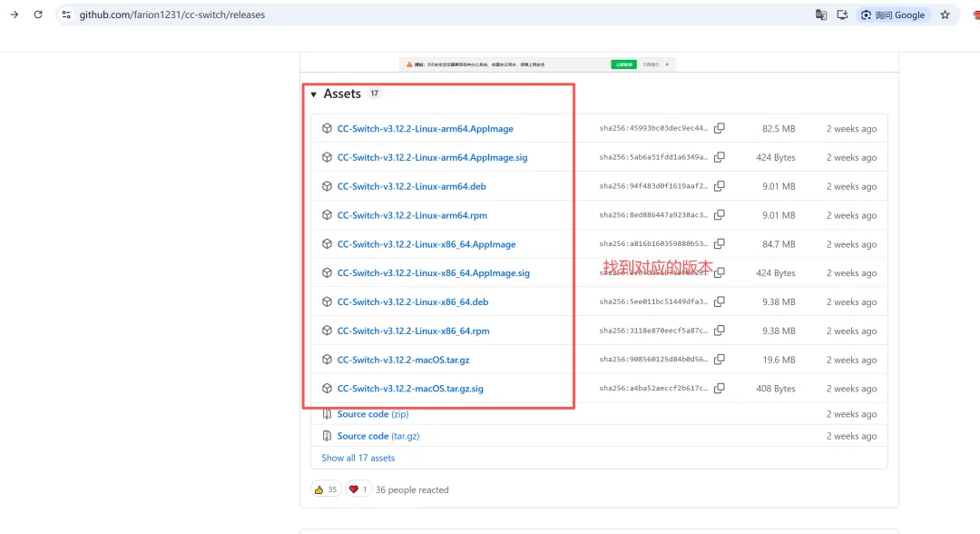This screenshot has height=534, width=980.
Task: Copy the sha256 hash for macOS.tar.gz.sig
Action: (720, 389)
